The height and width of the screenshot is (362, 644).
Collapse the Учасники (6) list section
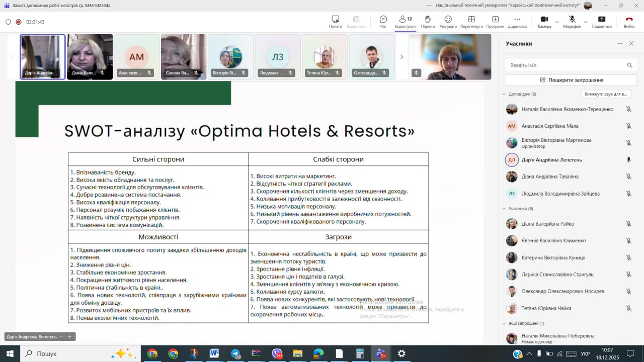point(504,209)
